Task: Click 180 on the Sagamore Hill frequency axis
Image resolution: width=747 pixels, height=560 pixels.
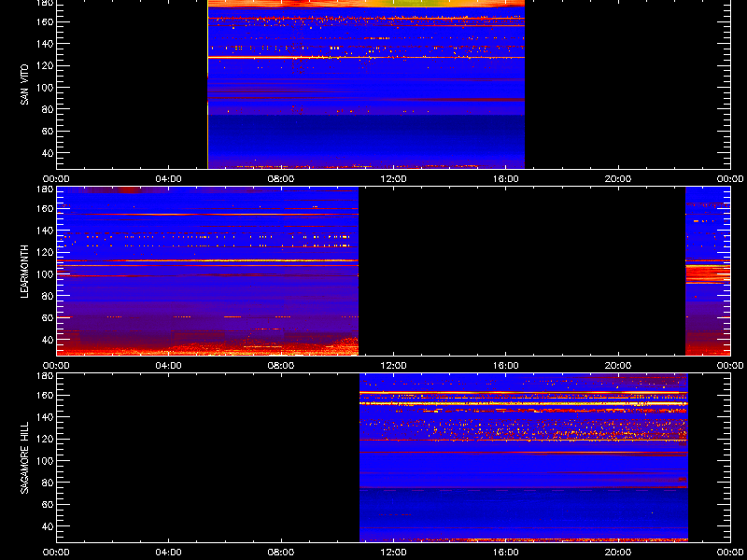Action: [x=46, y=375]
